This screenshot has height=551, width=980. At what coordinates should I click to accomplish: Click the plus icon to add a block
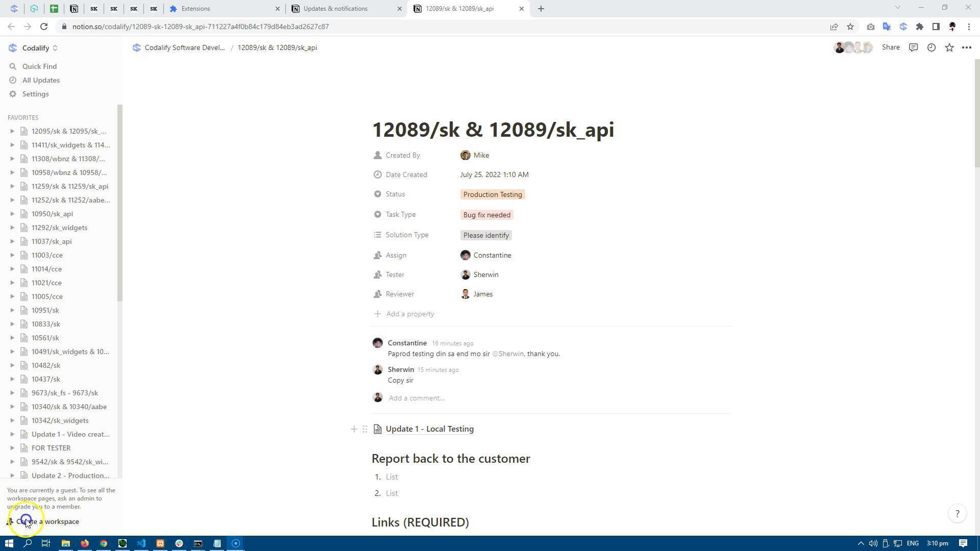354,429
